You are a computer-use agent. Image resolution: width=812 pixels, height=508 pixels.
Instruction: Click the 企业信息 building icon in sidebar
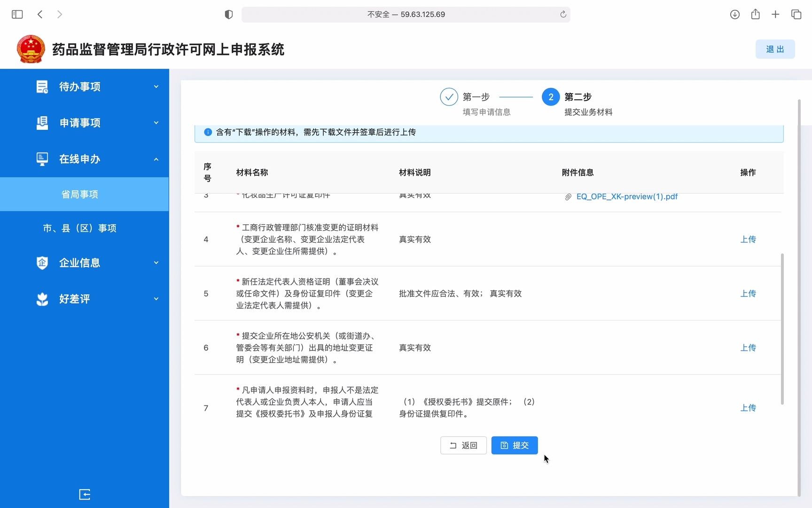(x=42, y=263)
